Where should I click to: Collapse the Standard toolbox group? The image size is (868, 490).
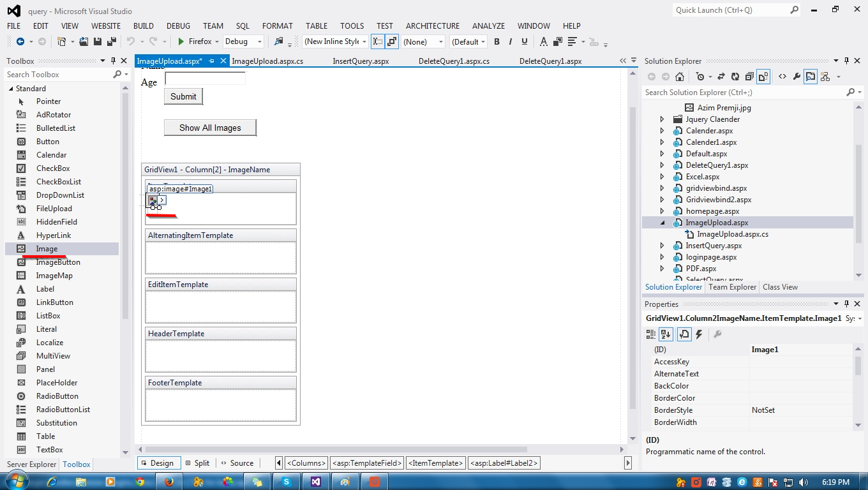point(11,89)
